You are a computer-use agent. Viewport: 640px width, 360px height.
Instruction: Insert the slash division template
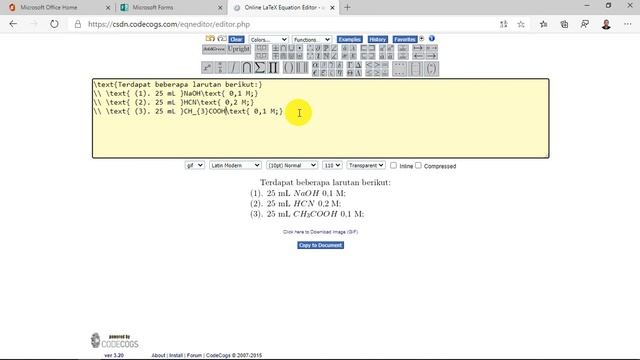tap(233, 67)
